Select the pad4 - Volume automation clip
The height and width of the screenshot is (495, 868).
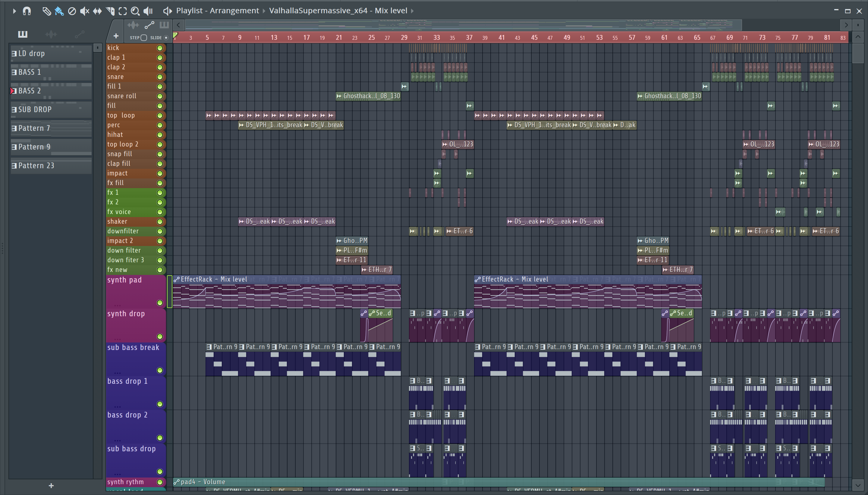[498, 482]
